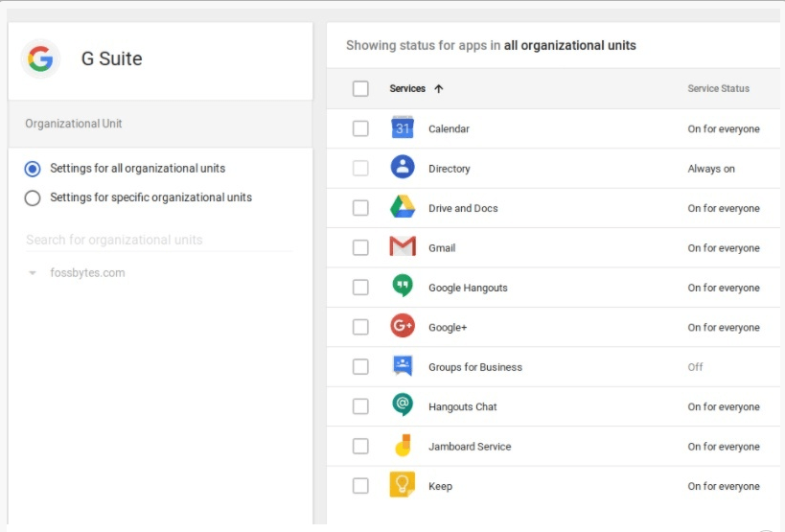Open the Google+ service name
The image size is (785, 532).
(x=448, y=327)
